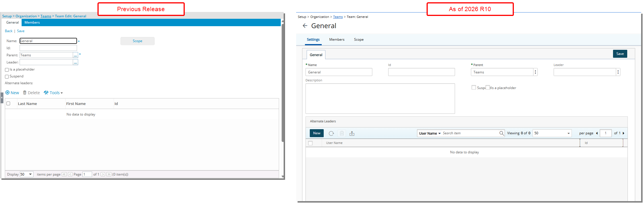Open the three-dot menu on the Parent field
Screen dimensions: 644x204
click(535, 72)
